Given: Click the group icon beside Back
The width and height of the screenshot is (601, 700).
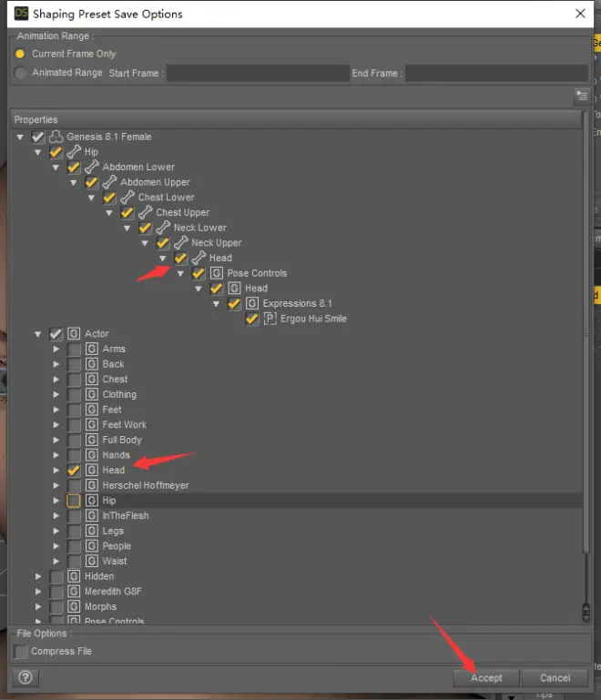Looking at the screenshot, I should coord(92,364).
